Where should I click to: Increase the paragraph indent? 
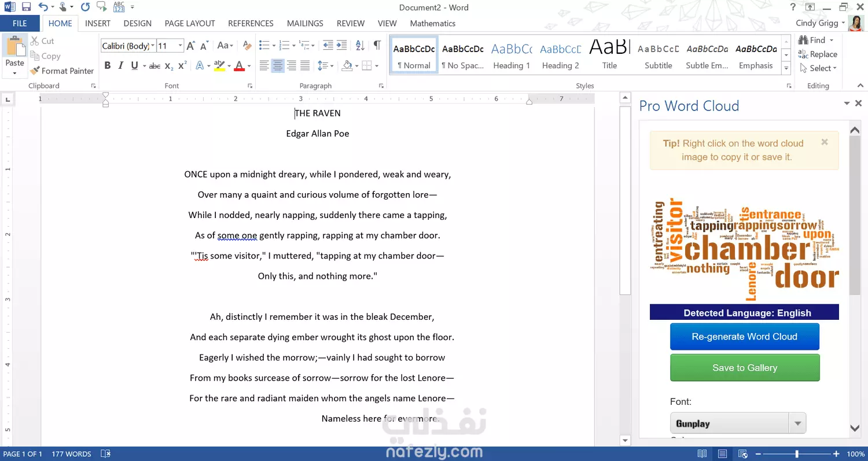point(341,46)
